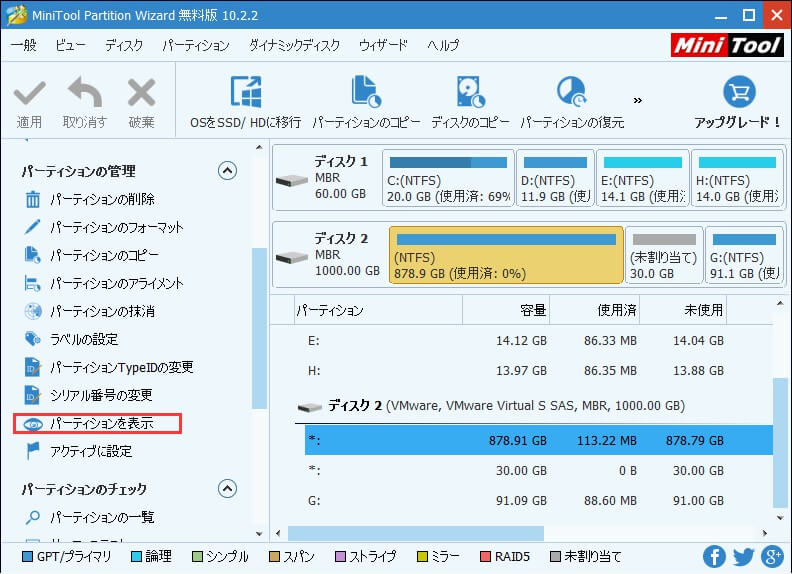Select the ディスク 2 VMware header row
792x574 pixels.
point(534,406)
